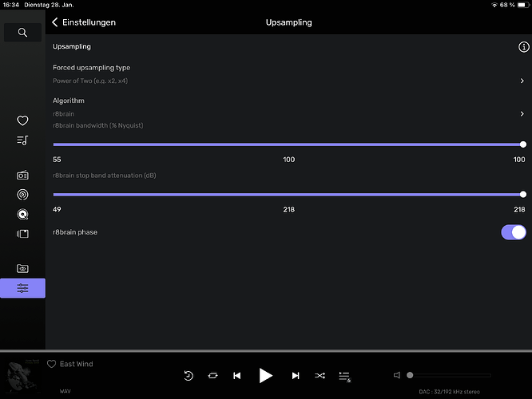The height and width of the screenshot is (399, 532).
Task: Open Playlists from the sidebar
Action: 22,140
